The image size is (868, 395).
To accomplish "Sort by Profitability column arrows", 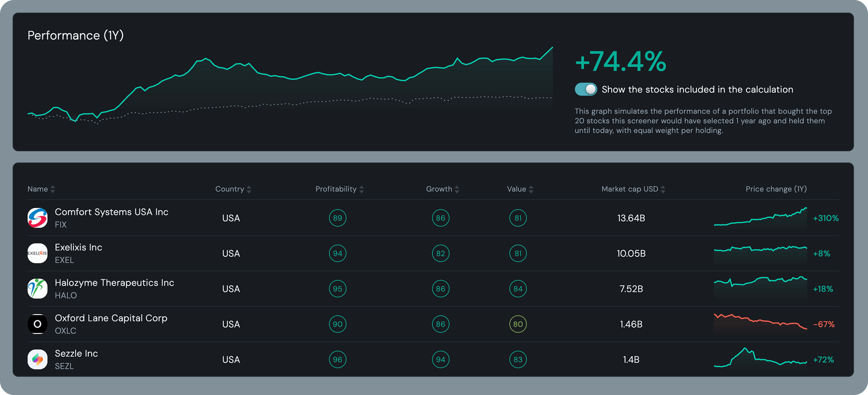I will 361,189.
